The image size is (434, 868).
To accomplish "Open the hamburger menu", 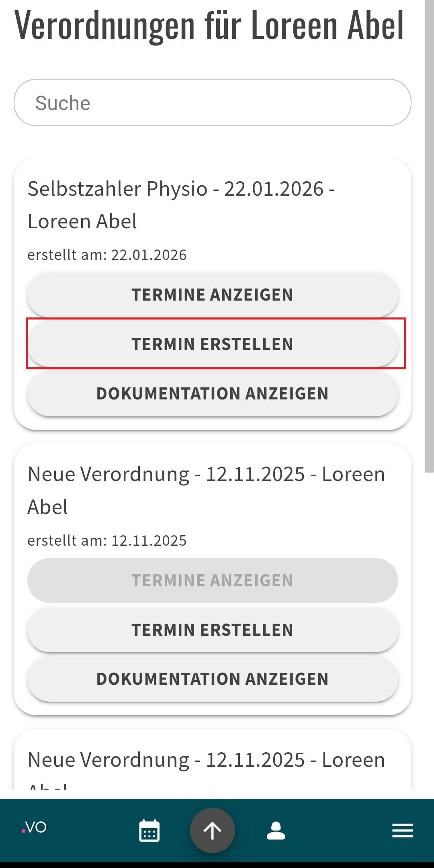I will [402, 831].
